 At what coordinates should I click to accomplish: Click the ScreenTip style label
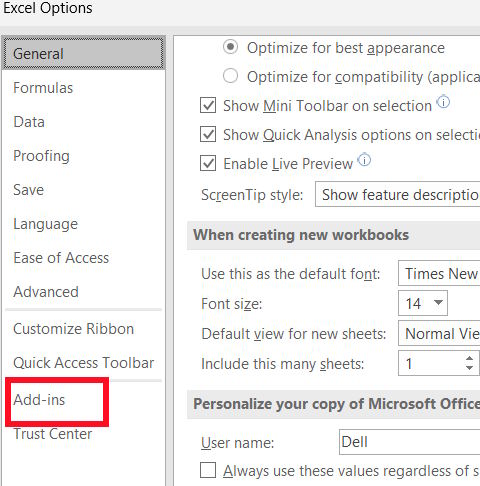coord(252,195)
